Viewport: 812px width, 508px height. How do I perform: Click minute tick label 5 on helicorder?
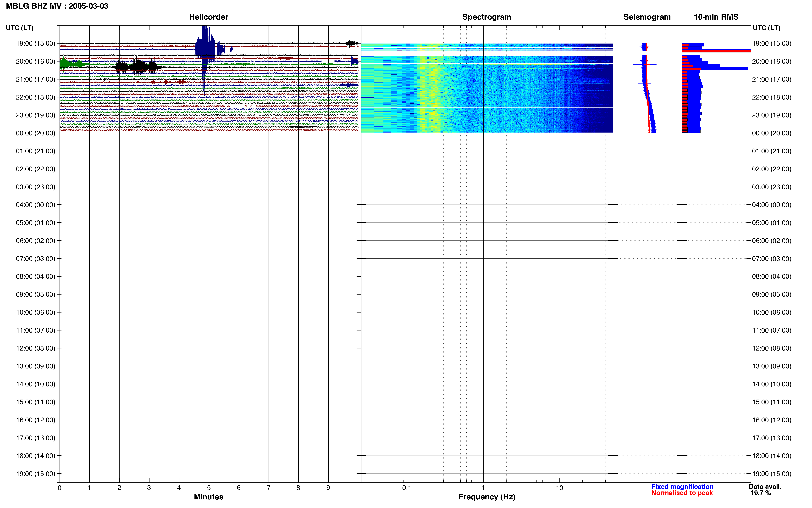tap(209, 487)
